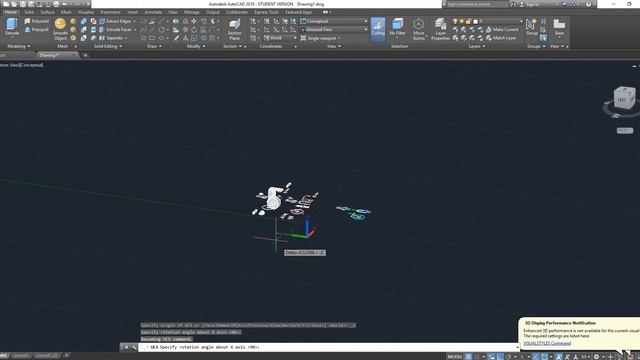Select the Presspull tool
Screen dimensions: 640x360
tap(36, 30)
